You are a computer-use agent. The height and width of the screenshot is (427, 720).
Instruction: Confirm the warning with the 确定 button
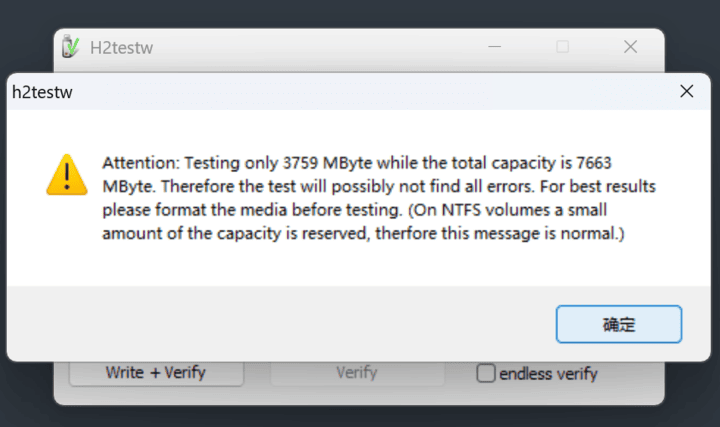[619, 324]
